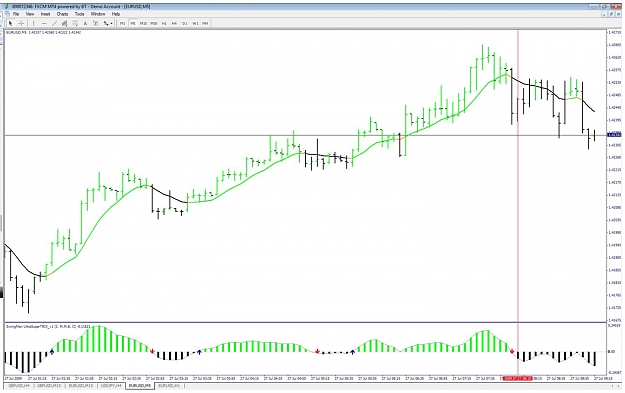The image size is (625, 393).
Task: Switch chart to M5 timeframe
Action: (133, 24)
